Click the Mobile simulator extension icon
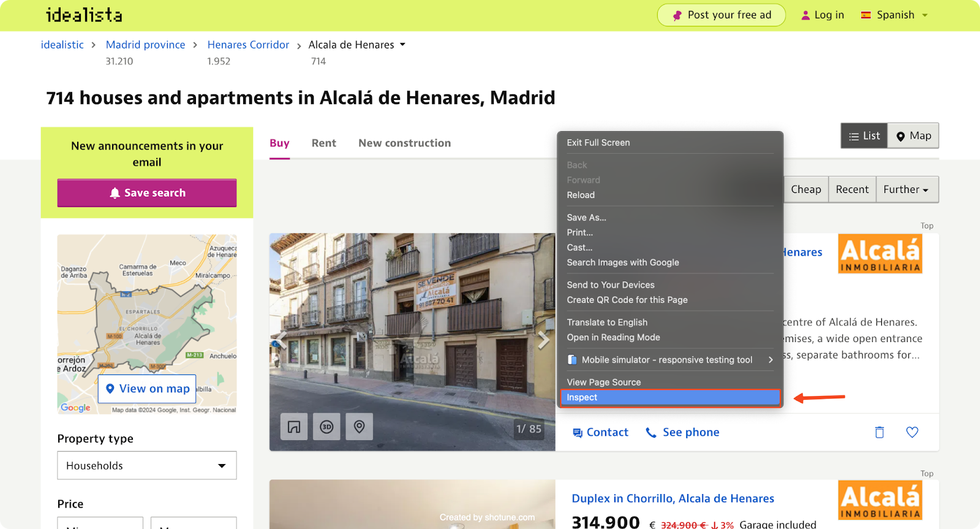This screenshot has width=980, height=529. [x=572, y=360]
